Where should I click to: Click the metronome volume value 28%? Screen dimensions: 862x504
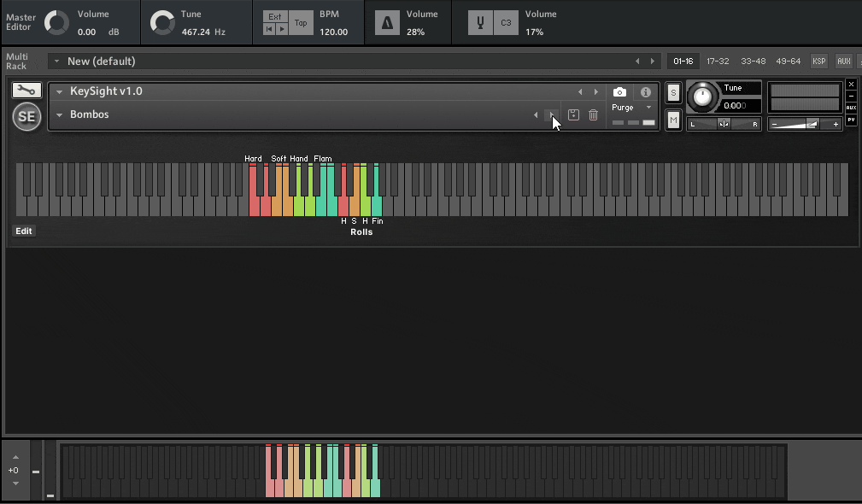(x=415, y=32)
